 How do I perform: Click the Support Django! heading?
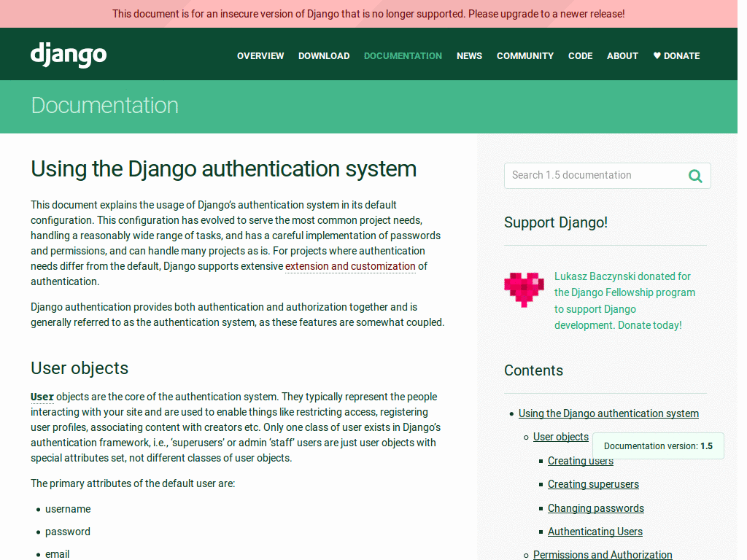[x=555, y=222]
